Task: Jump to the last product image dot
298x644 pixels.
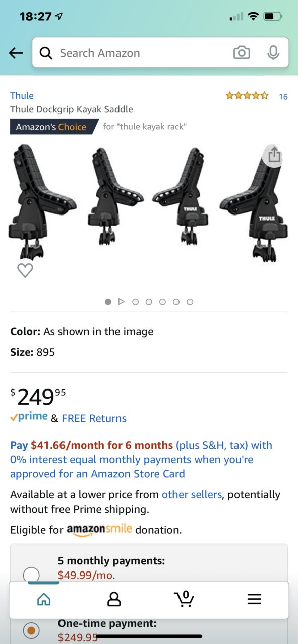Action: tap(190, 302)
